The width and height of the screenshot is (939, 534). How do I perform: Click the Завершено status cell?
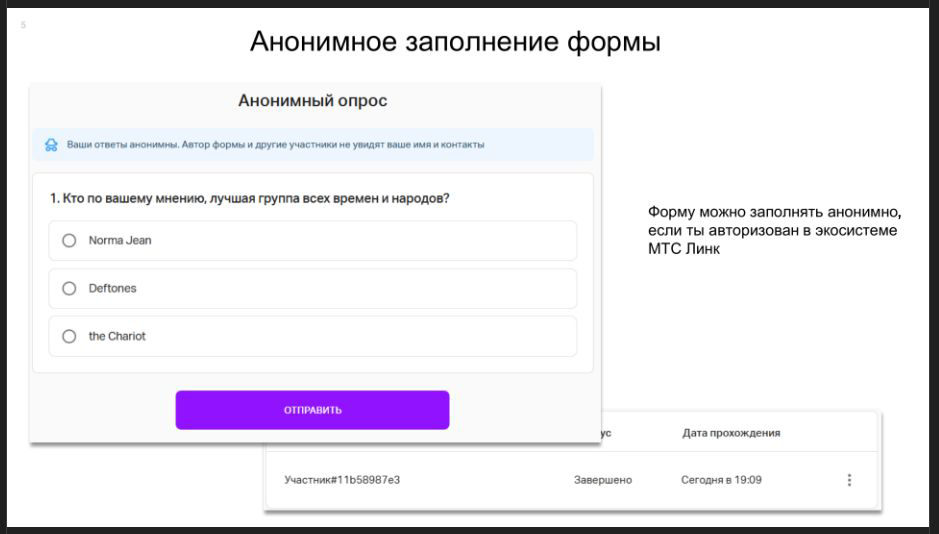[x=602, y=480]
